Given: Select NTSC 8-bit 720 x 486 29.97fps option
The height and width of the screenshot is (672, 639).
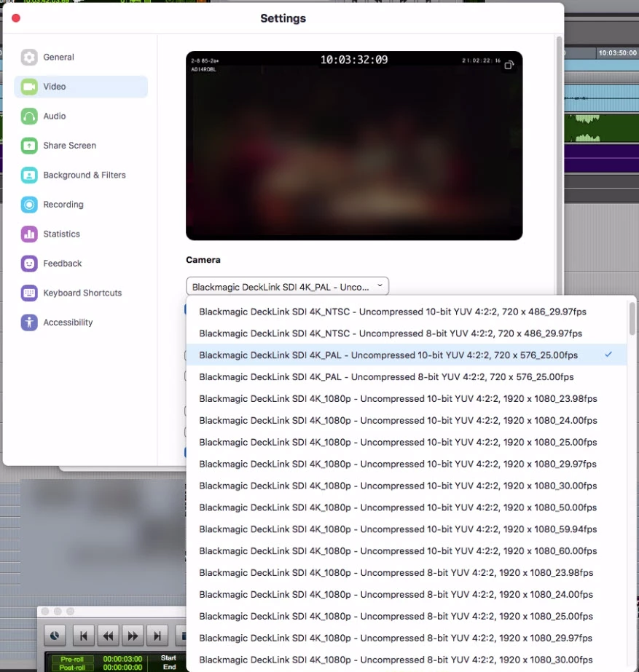Looking at the screenshot, I should [407, 333].
